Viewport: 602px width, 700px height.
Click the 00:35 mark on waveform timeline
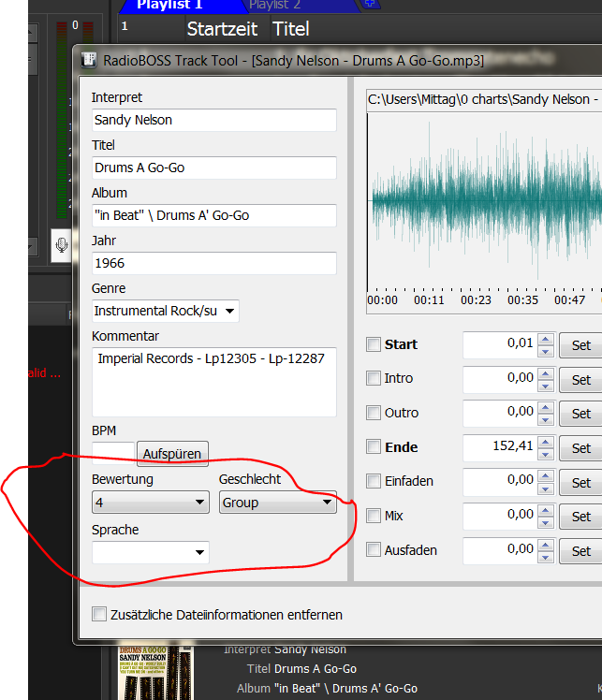pos(522,300)
